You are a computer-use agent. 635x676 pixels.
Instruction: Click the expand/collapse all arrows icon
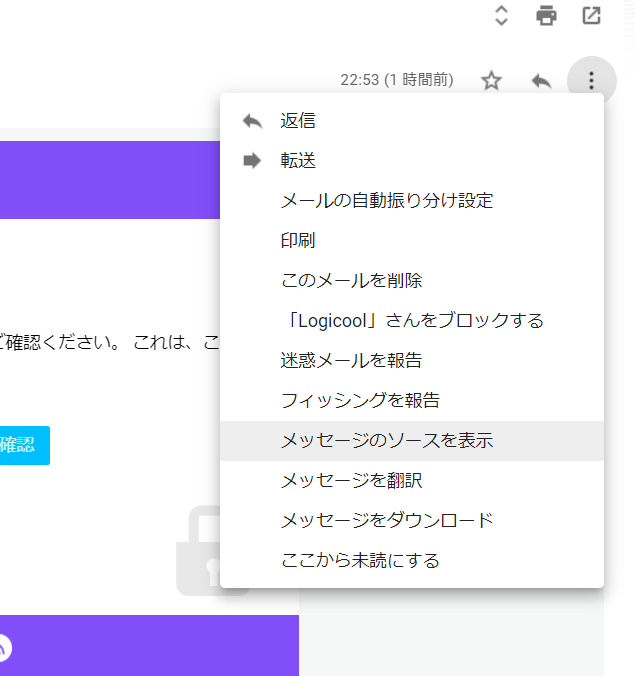click(501, 16)
